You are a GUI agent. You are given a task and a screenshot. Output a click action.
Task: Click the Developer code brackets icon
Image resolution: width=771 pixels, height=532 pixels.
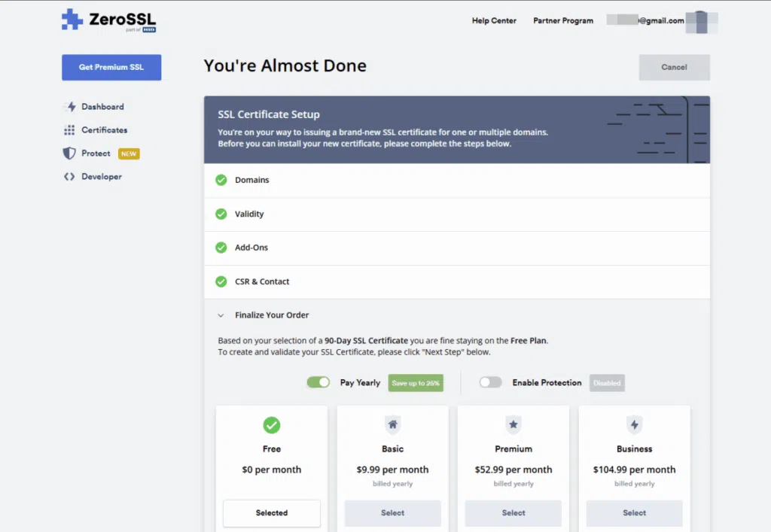tap(69, 177)
